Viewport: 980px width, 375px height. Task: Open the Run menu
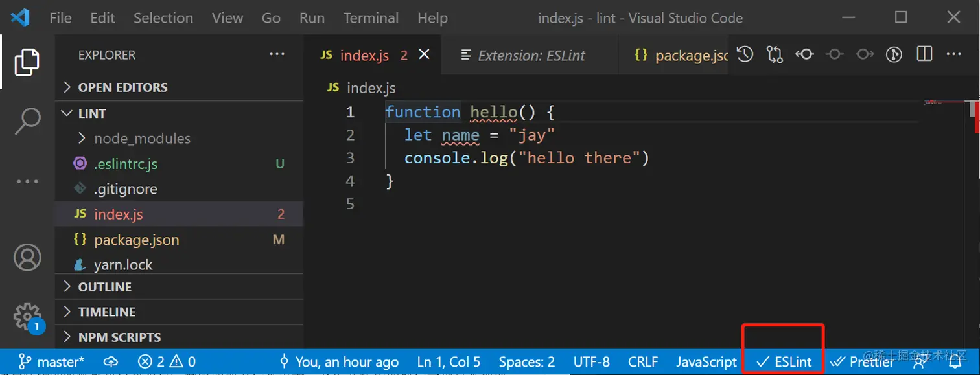click(312, 18)
